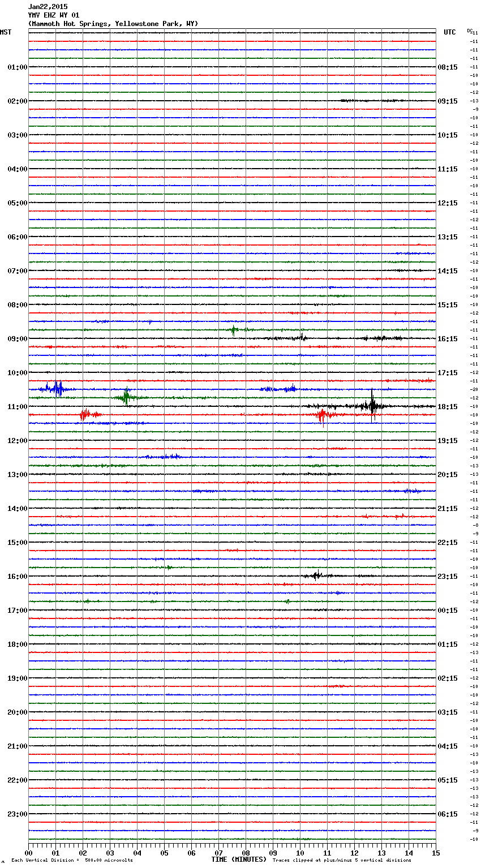Select the 23:00 MST hour label
The width and height of the screenshot is (481, 868).
pyautogui.click(x=17, y=814)
